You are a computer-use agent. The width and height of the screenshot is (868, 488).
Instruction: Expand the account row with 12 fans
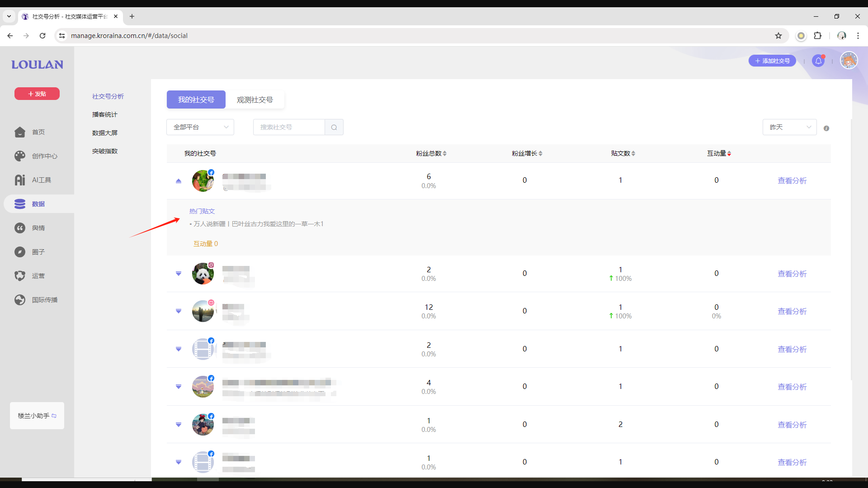tap(179, 311)
